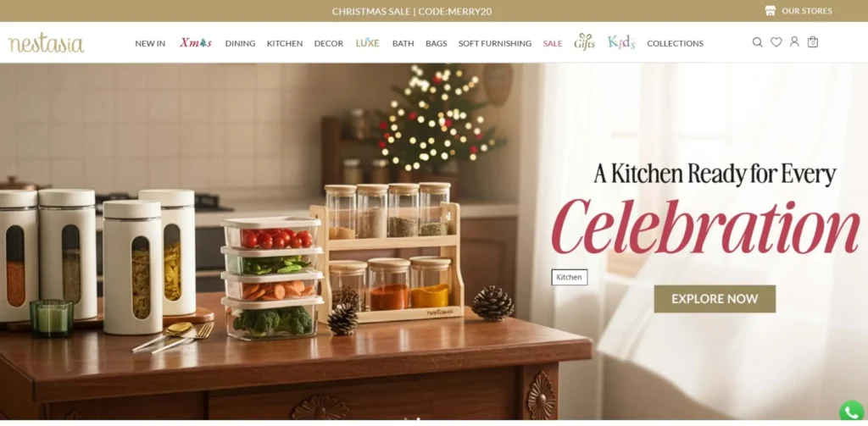Click the store icon beside Our Stores

pos(770,10)
